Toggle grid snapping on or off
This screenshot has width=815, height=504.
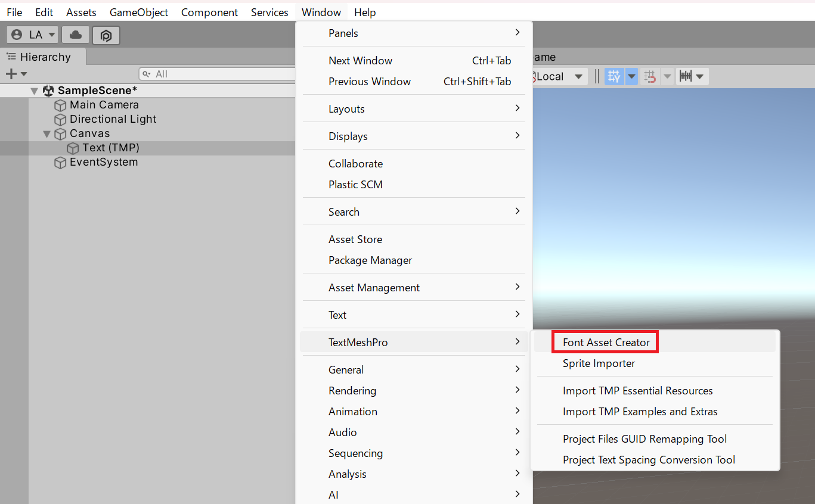tap(651, 76)
